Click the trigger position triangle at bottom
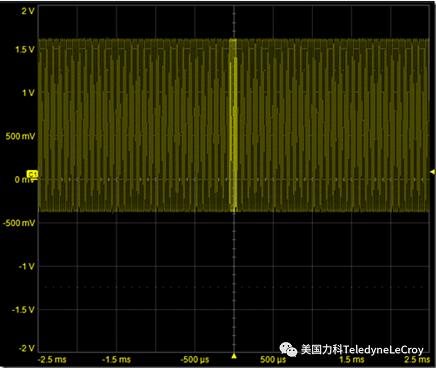The width and height of the screenshot is (436, 368). 234,356
